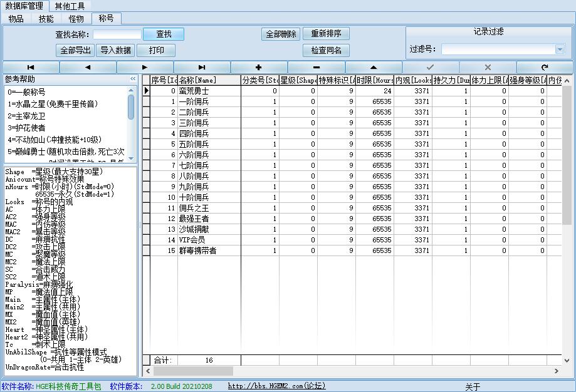Screen dimensions: 576x392
Task: Click into the 查找名称 search field
Action: point(117,35)
